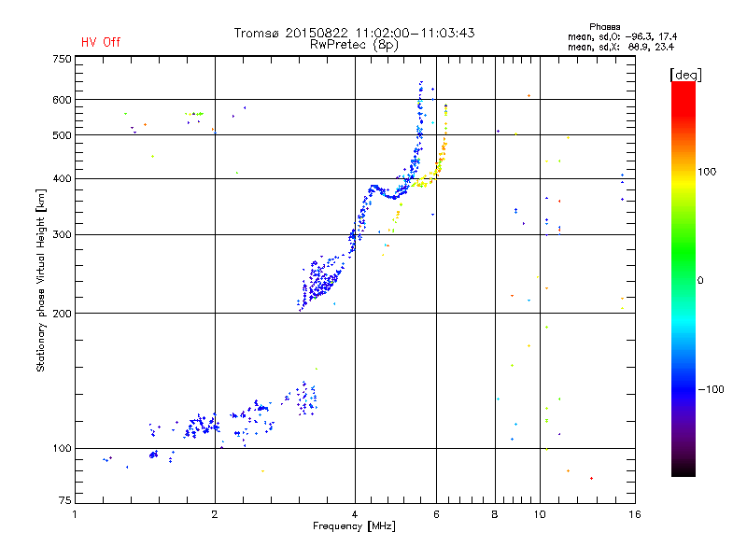Click the 'Stationary phase Virtual Height [km]' axis title
Viewport: 747px width, 560px height.
click(41, 280)
